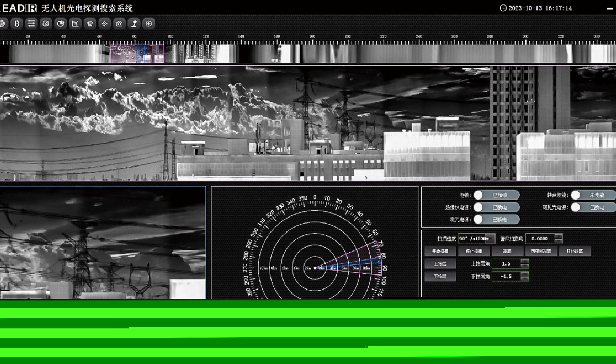Click the B-shaped symbol toolbar icon
This screenshot has width=616, height=364.
tap(17, 24)
